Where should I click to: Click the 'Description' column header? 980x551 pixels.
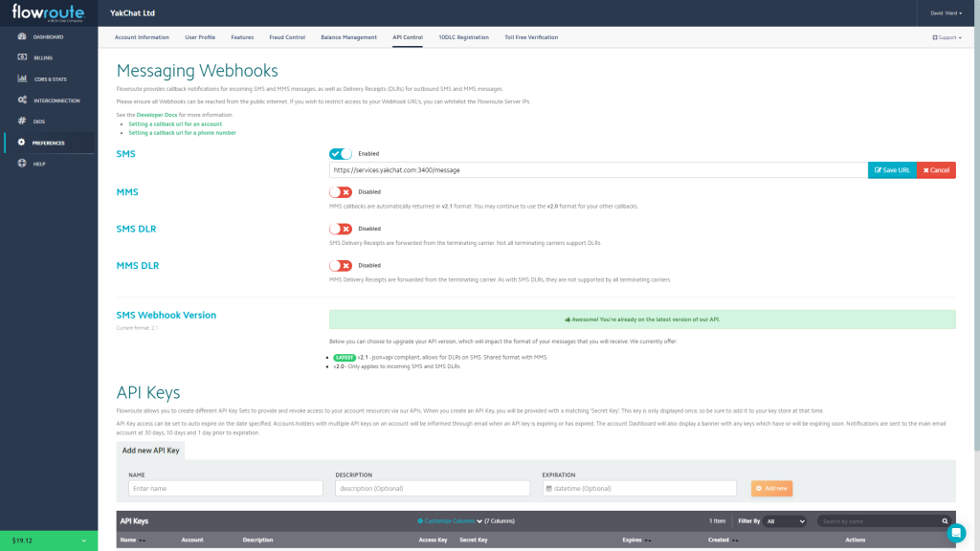[257, 540]
